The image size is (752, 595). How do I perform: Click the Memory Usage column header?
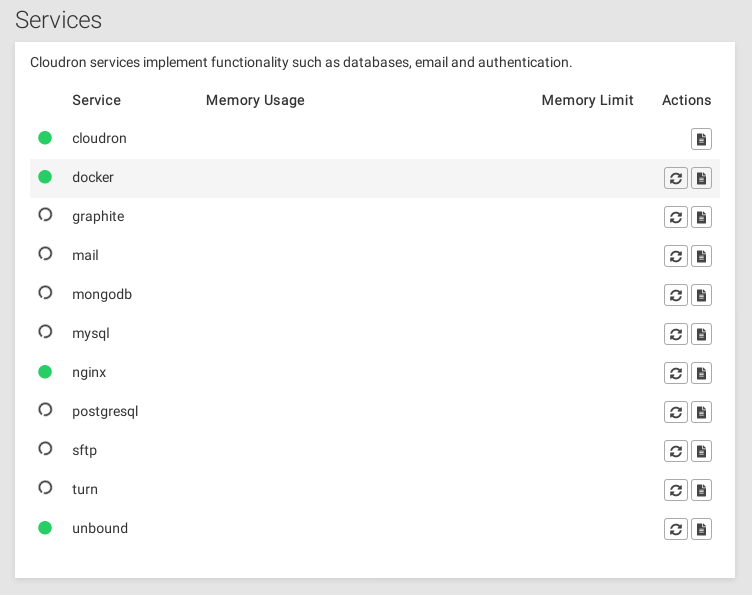[x=255, y=100]
